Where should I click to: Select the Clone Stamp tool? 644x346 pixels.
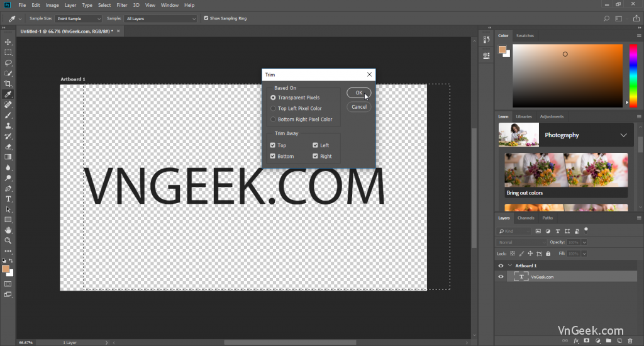tap(8, 126)
